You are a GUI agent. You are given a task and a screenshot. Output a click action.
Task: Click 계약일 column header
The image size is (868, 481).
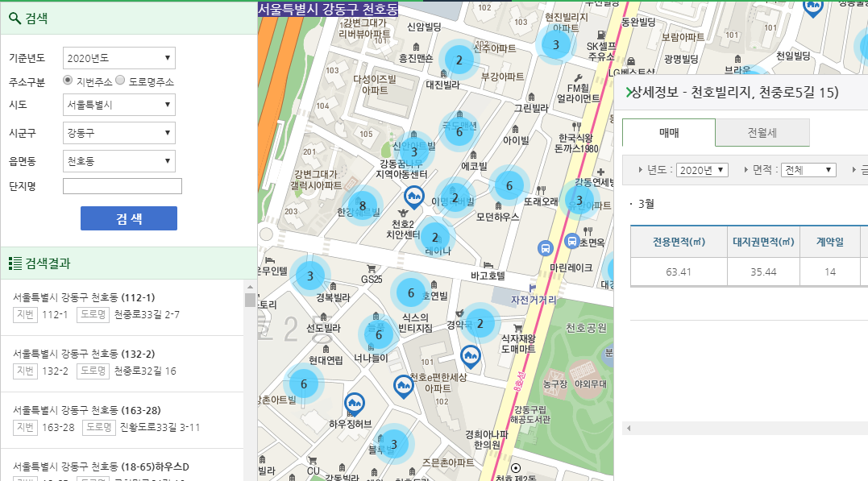tap(830, 242)
